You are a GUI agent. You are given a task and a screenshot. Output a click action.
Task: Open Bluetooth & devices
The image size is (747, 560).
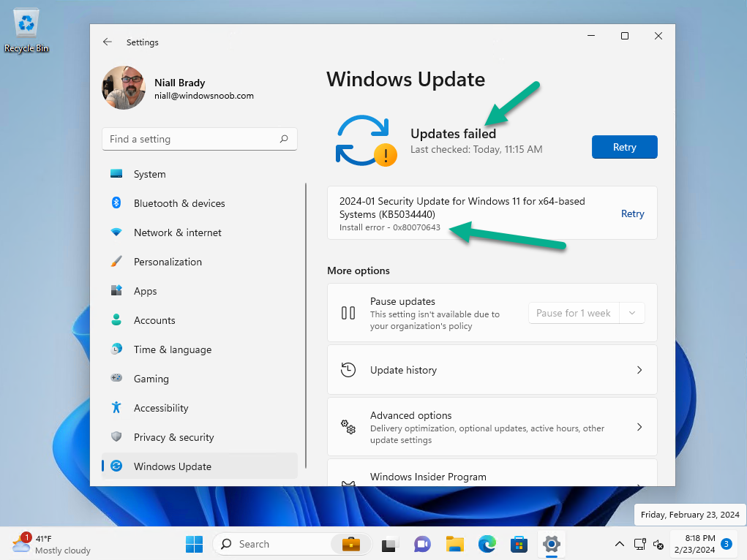pos(199,203)
